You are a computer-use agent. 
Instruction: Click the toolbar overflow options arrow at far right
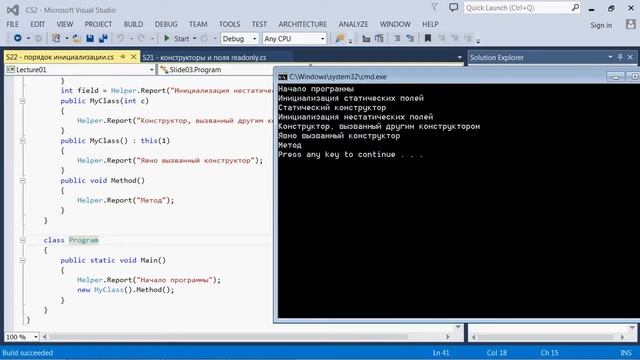point(478,40)
